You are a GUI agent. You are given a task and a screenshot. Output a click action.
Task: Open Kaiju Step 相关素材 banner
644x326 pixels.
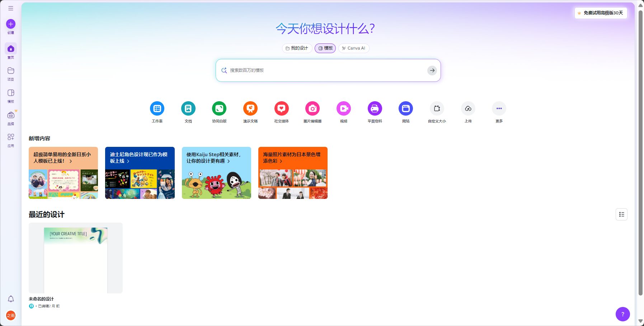pyautogui.click(x=216, y=173)
